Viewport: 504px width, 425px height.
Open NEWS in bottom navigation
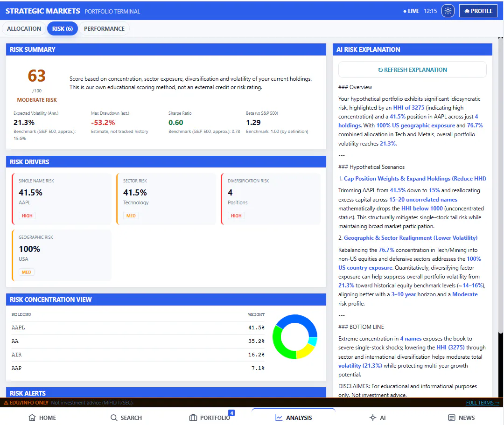pos(461,418)
